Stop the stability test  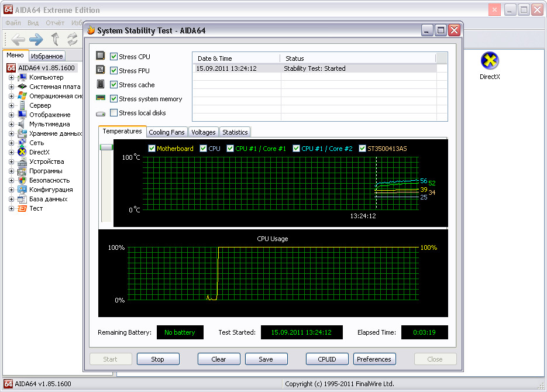pyautogui.click(x=158, y=359)
